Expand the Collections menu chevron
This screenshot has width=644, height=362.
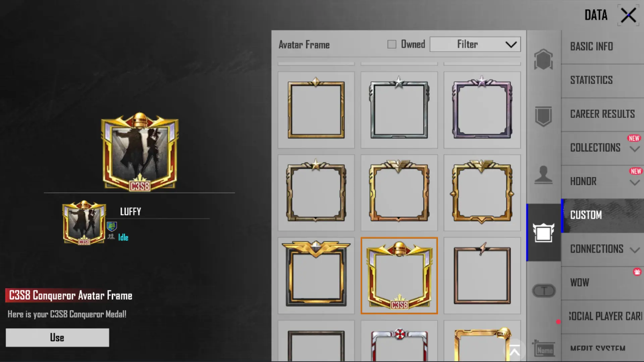[x=635, y=149]
